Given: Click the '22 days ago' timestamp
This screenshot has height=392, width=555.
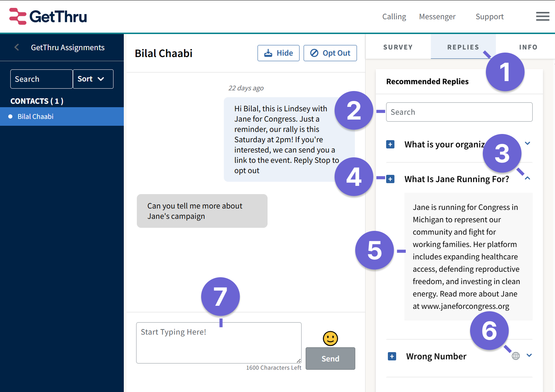Looking at the screenshot, I should coord(246,88).
